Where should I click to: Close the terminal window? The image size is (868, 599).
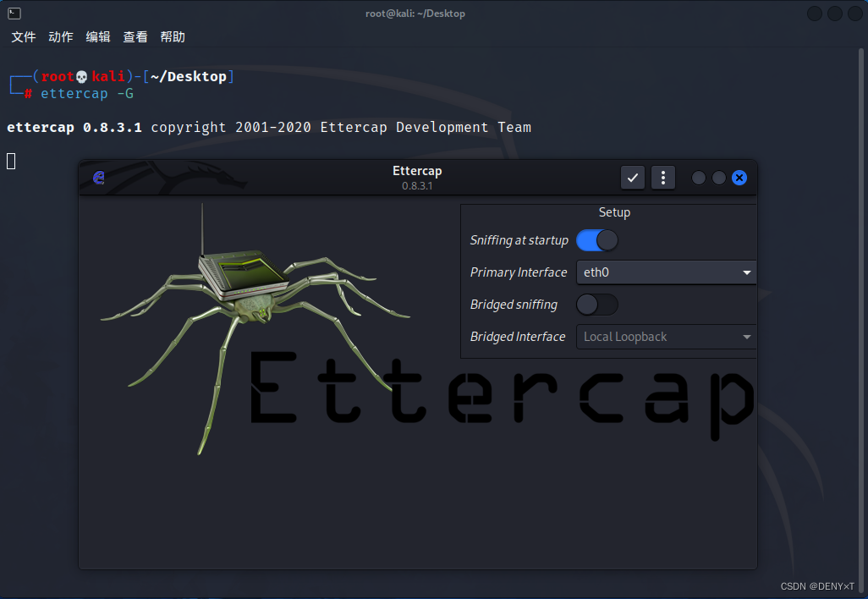(854, 14)
